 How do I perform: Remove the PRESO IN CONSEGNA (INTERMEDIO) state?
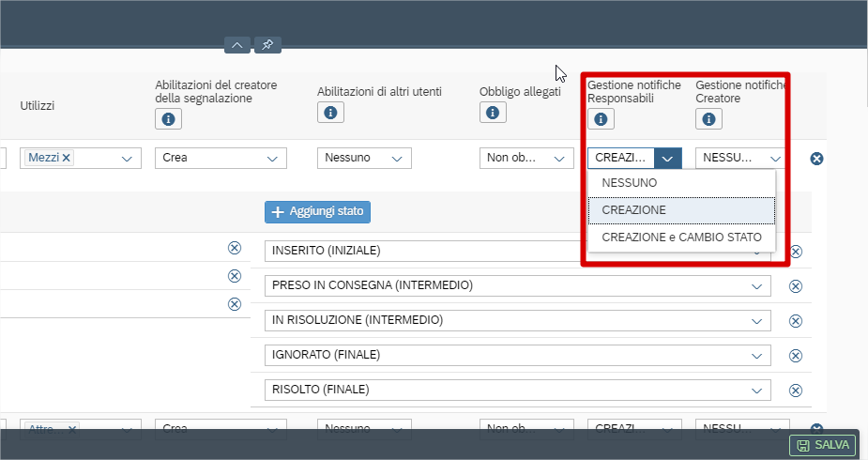[796, 286]
